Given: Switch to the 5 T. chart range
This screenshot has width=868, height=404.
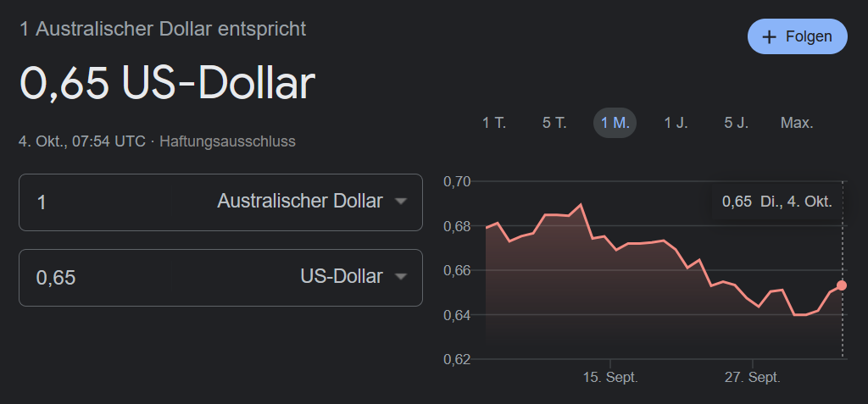Looking at the screenshot, I should pos(554,123).
